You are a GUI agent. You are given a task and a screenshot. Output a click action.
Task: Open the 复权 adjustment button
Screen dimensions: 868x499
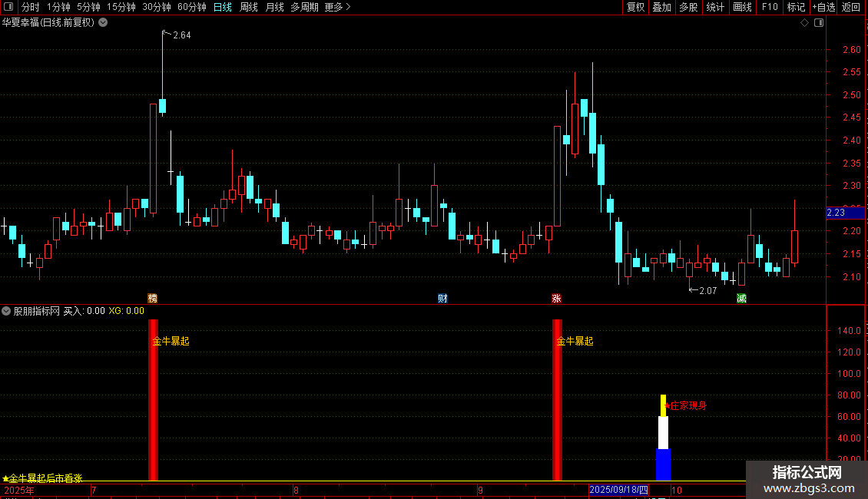pos(635,7)
